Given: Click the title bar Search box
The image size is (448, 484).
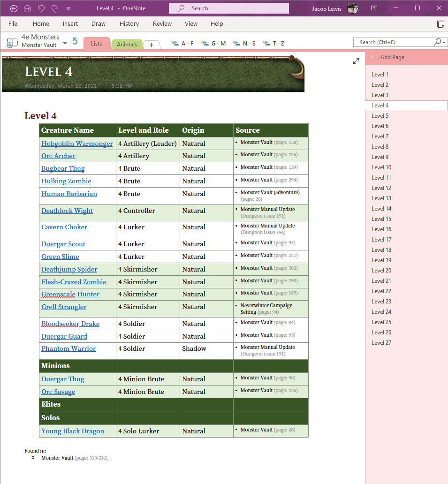Looking at the screenshot, I should (229, 8).
